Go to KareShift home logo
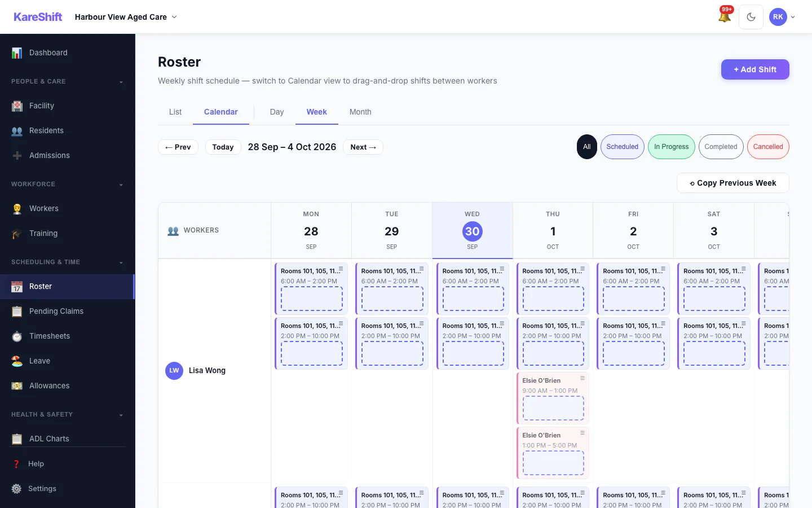This screenshot has width=812, height=508. point(38,17)
